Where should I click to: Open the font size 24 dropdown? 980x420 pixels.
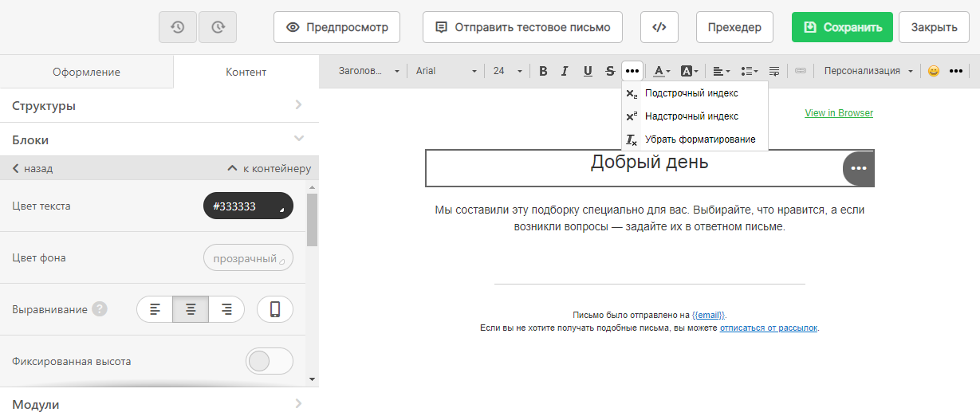[507, 71]
